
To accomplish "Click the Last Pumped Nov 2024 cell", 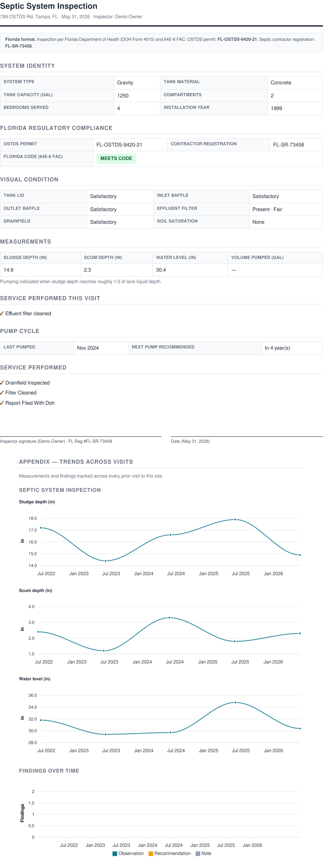I will 101,348.
